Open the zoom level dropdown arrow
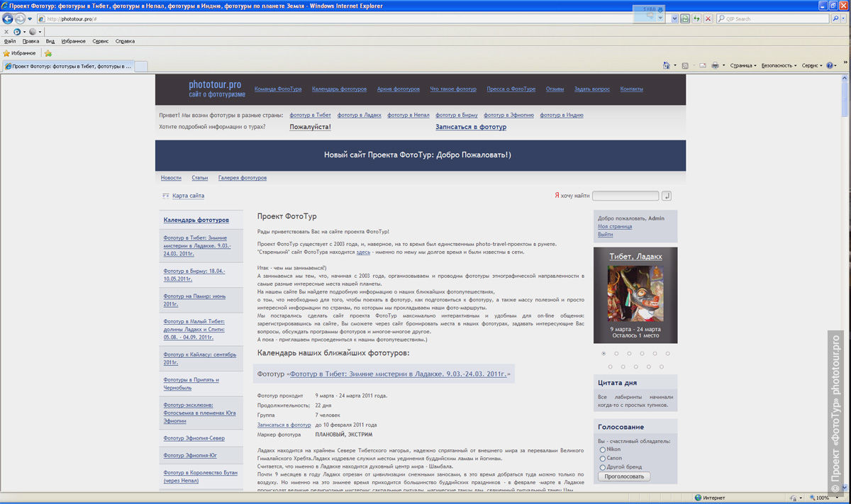The image size is (851, 504). coord(835,498)
